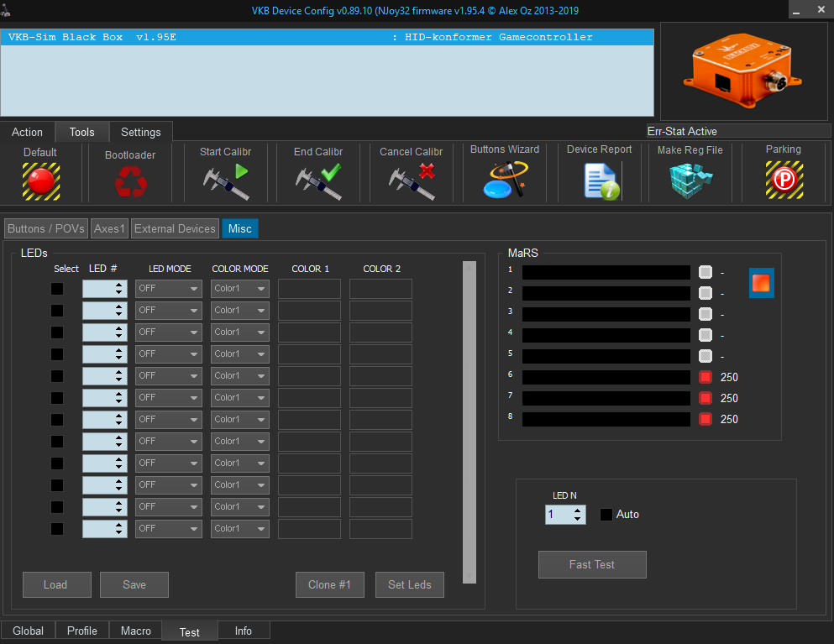Select the VKB-Sim Black Box device row
Screen dimensions: 834x644
coord(327,37)
